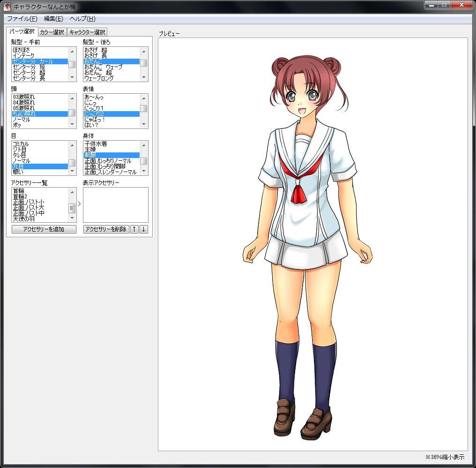Select 主婦 in the 身体 list
This screenshot has height=468, width=476.
point(90,150)
